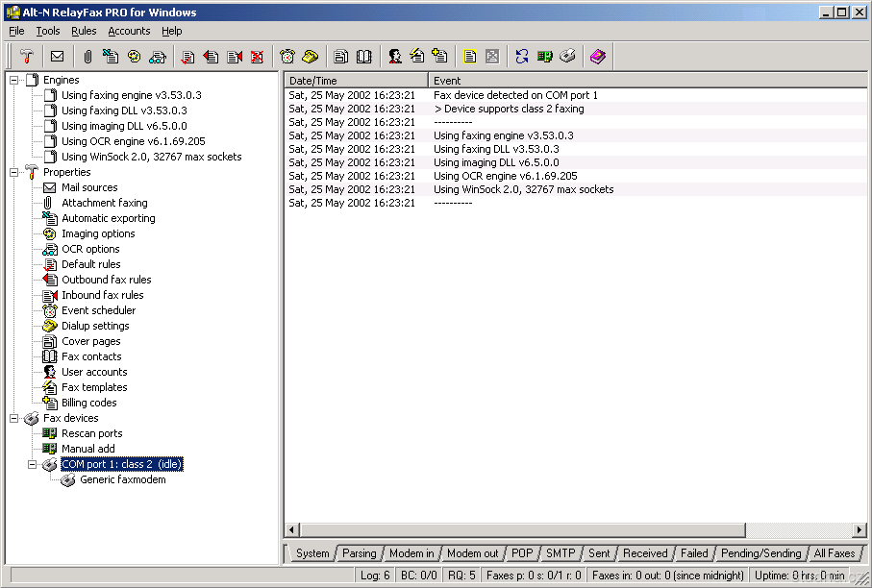Select Manual add under Fax devices
Viewport: 872px width, 588px height.
pos(87,449)
